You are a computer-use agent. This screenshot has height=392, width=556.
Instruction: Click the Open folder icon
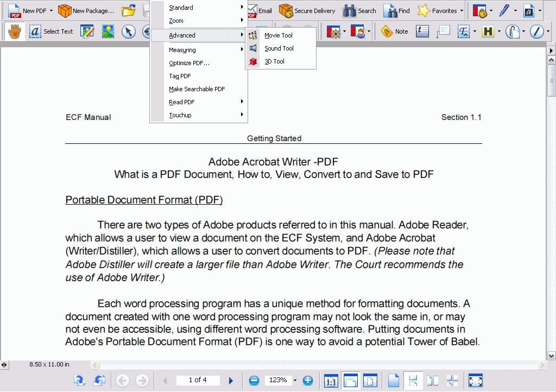click(x=128, y=11)
